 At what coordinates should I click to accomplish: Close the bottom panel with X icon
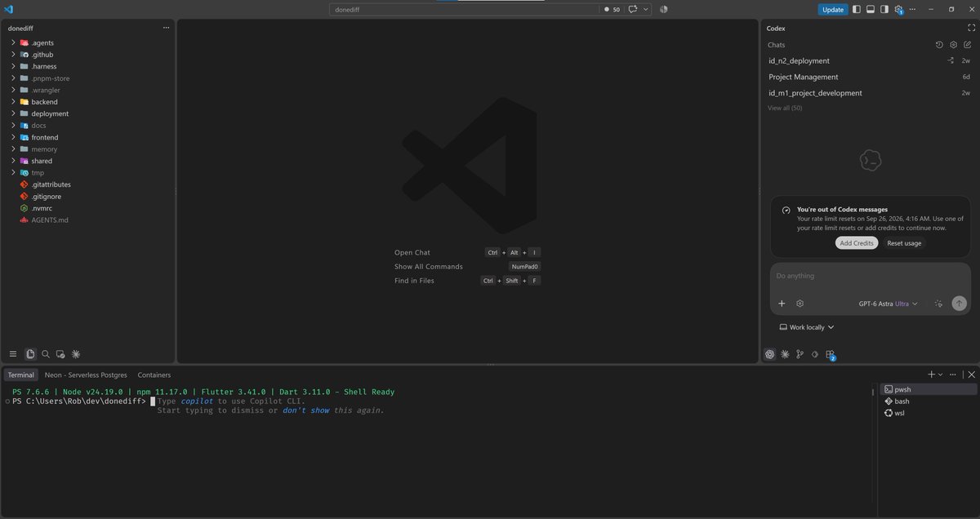[971, 375]
